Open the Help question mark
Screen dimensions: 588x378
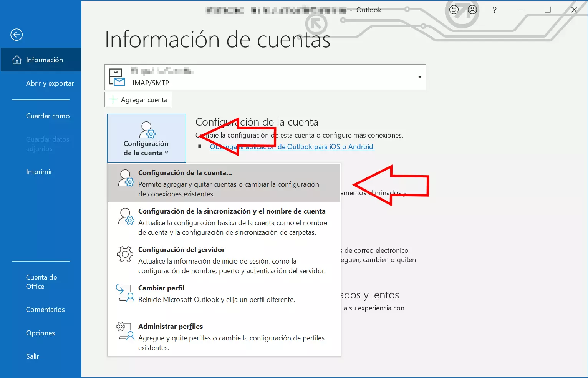[494, 10]
